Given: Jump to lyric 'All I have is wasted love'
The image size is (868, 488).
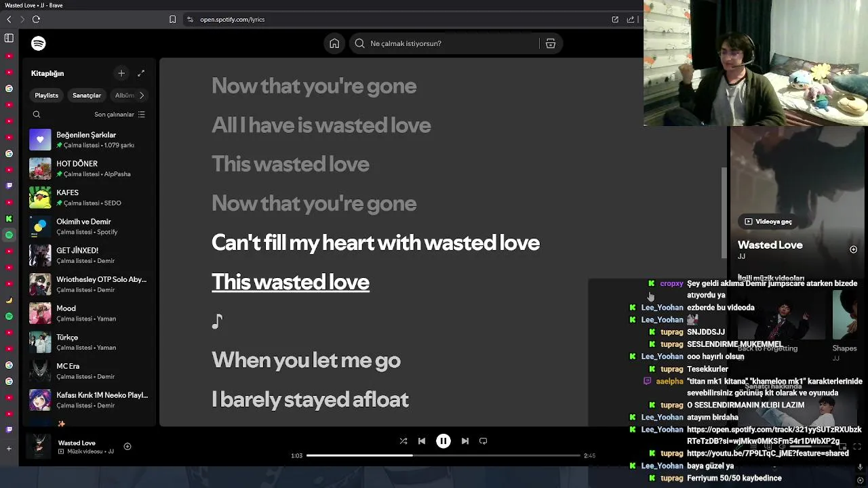Looking at the screenshot, I should [x=321, y=125].
